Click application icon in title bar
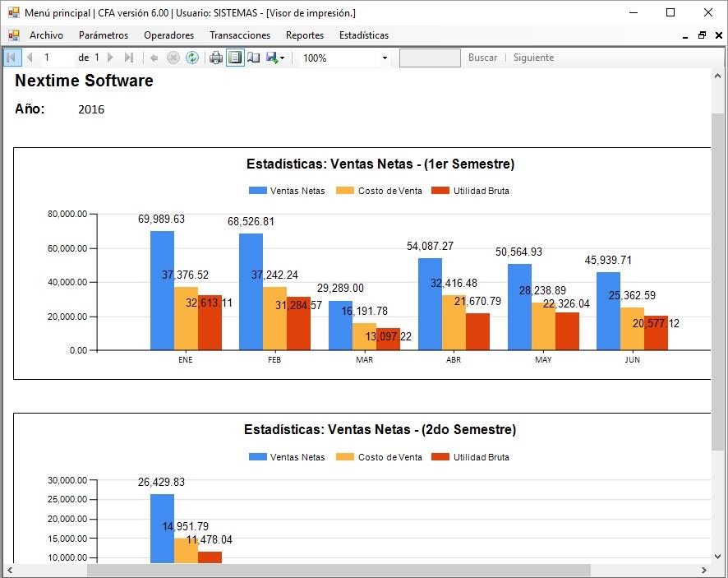This screenshot has height=578, width=728. [14, 12]
